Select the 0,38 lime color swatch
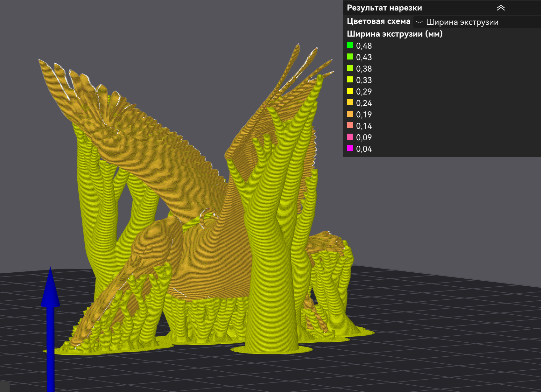 [350, 68]
